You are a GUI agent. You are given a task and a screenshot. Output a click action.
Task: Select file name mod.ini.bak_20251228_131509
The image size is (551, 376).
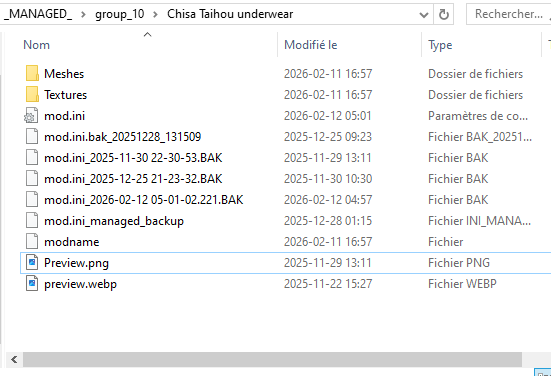point(122,137)
